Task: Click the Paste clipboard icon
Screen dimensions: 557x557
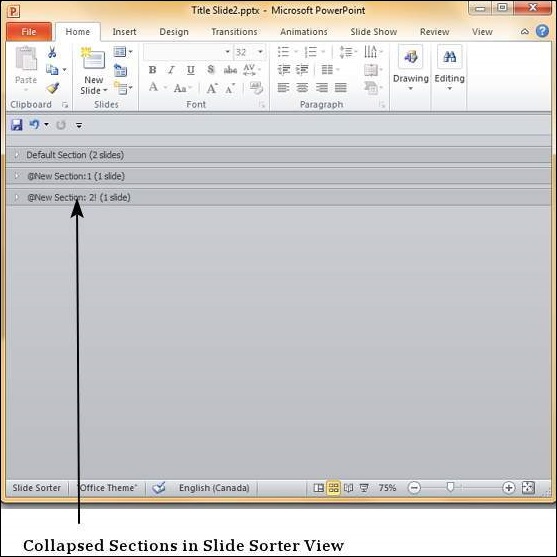Action: [26, 59]
